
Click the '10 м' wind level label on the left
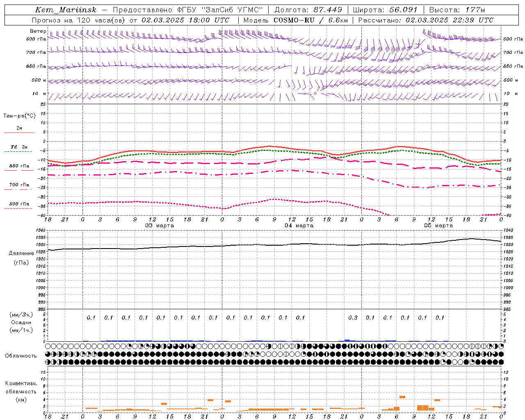(39, 94)
